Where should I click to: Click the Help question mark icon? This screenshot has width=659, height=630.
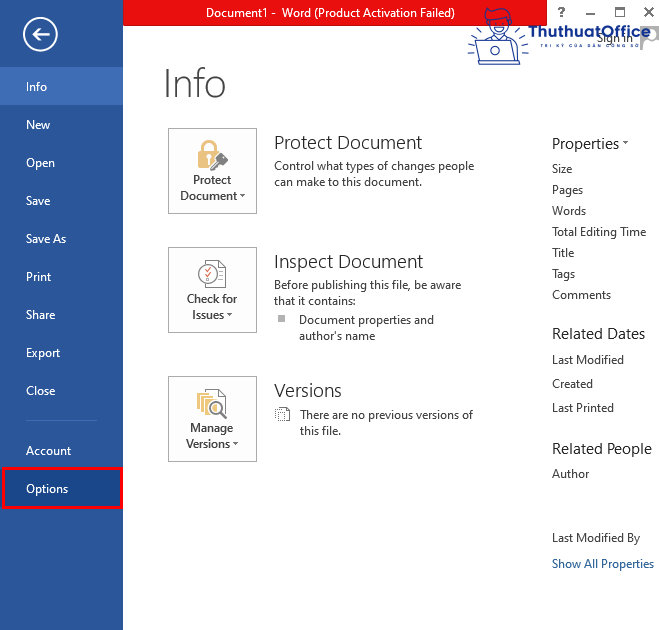coord(561,12)
